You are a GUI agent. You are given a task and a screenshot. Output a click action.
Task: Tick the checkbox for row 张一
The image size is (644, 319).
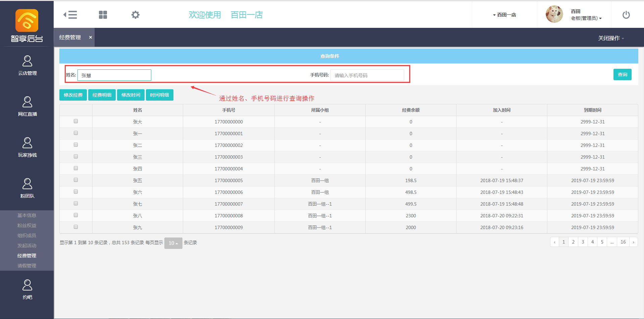[76, 133]
